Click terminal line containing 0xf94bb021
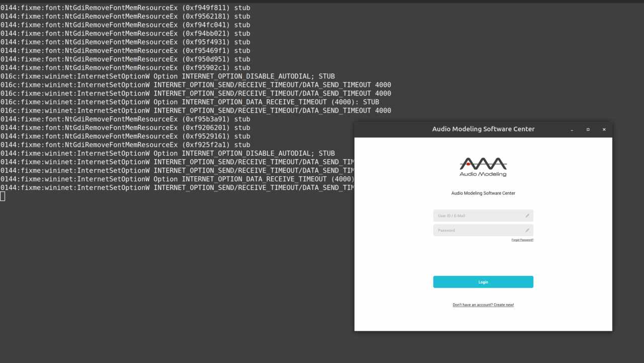644x363 pixels. [x=125, y=34]
